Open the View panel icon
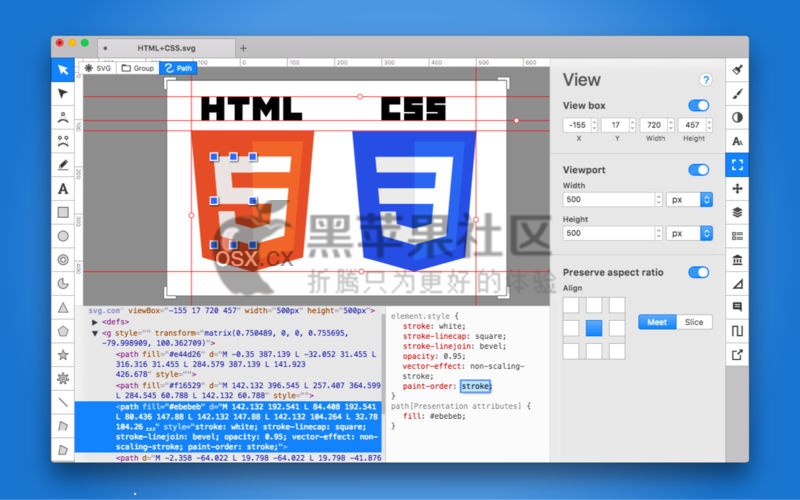 point(737,165)
